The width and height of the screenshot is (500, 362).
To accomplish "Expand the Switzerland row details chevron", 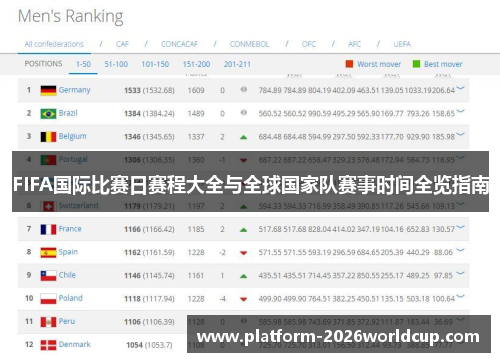I will point(461,204).
